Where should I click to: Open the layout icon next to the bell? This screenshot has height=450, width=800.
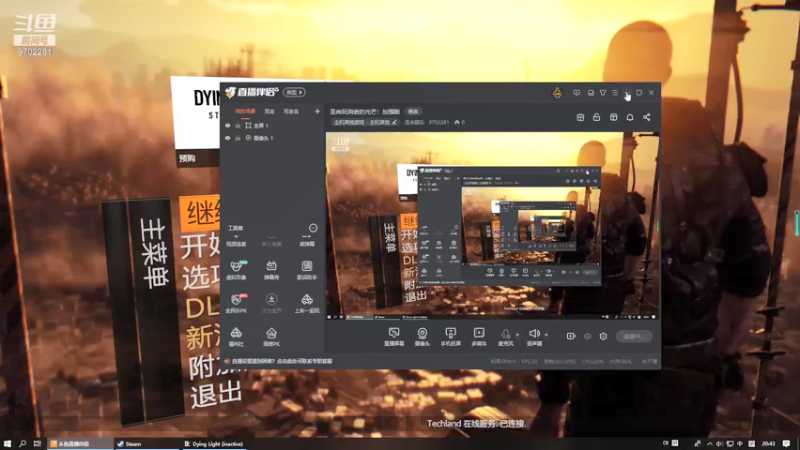613,117
